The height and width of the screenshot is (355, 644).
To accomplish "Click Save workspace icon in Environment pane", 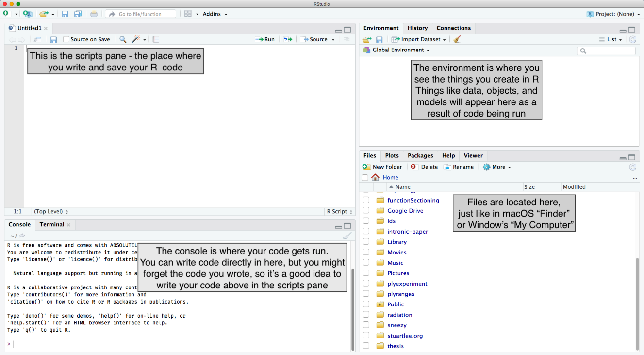I will coord(380,39).
